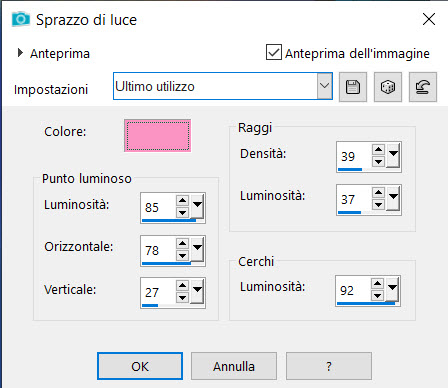Increase Orizzontale value with up arrow
The height and width of the screenshot is (388, 448).
[x=182, y=243]
